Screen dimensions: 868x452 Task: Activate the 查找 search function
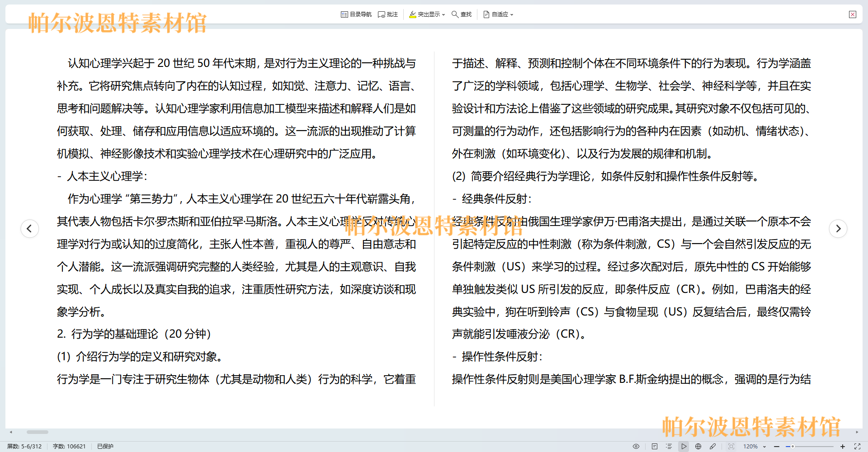pos(461,14)
